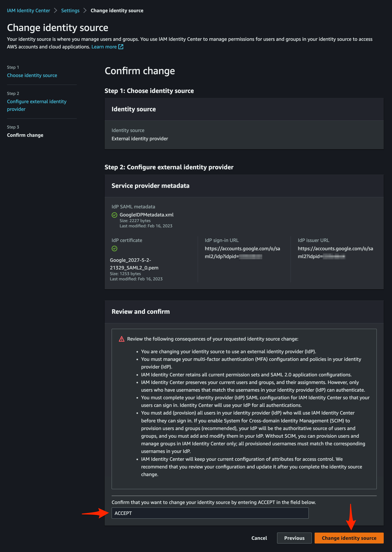Click the IdP sign-in URL value

[242, 252]
